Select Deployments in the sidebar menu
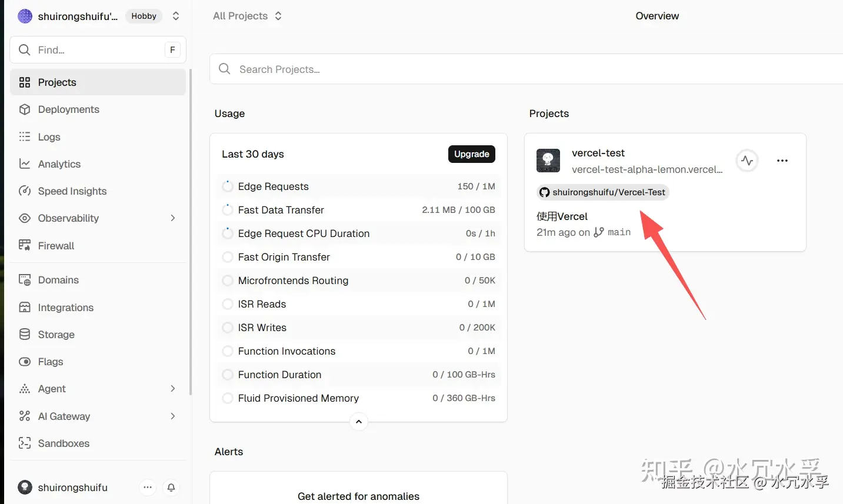Screen dimensions: 843x504 pos(68,109)
